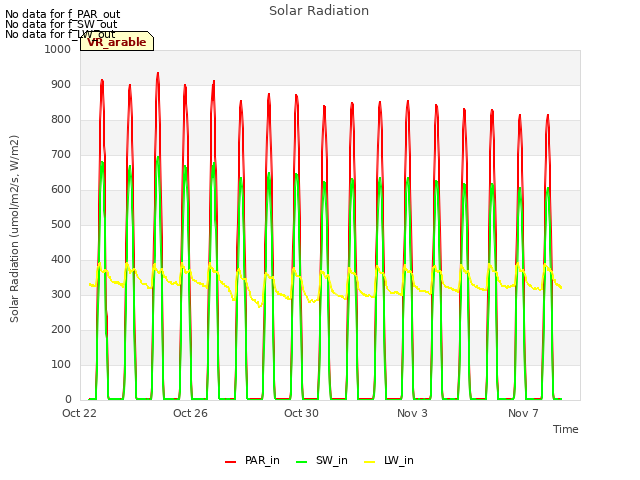Select the VR_arable annotation box
The image size is (640, 480).
tap(117, 41)
